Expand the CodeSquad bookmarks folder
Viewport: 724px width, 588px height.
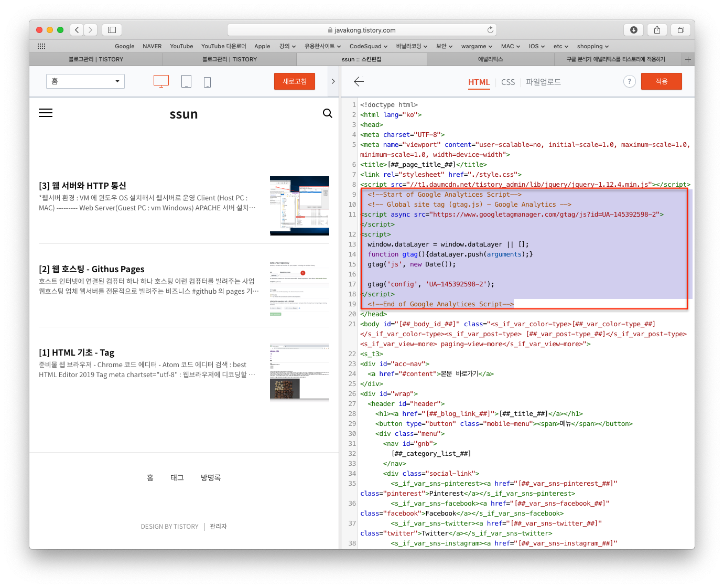click(369, 46)
